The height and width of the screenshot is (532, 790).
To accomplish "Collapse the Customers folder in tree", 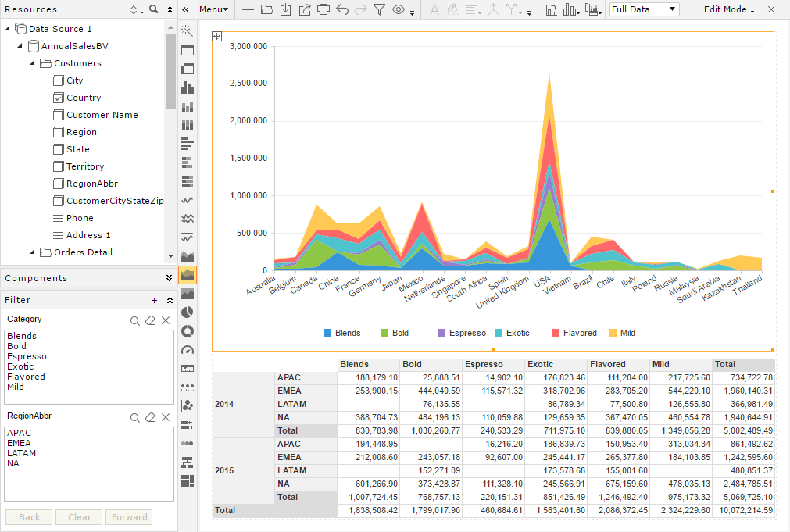I will [x=32, y=63].
